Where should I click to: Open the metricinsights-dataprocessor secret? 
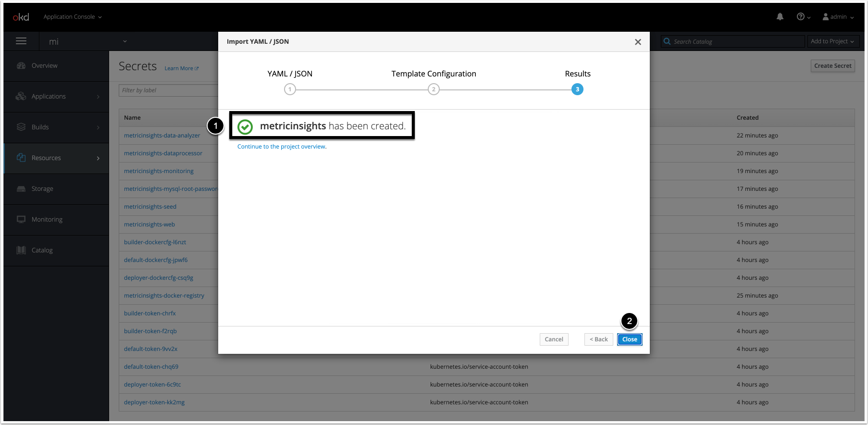tap(163, 153)
